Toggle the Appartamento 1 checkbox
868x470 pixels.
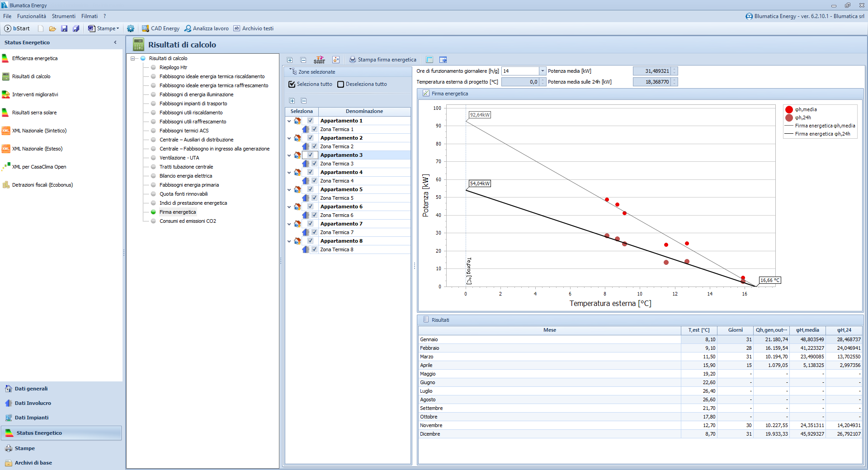[311, 121]
